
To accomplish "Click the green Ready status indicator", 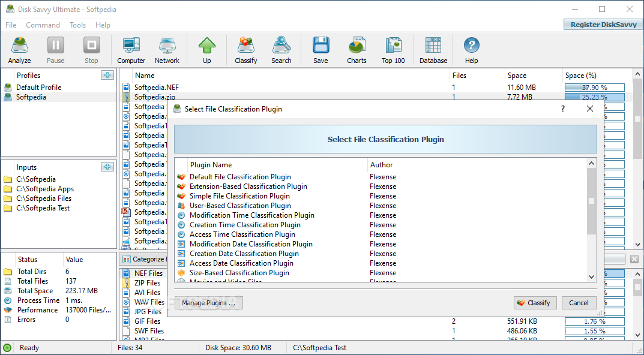I will [x=7, y=348].
